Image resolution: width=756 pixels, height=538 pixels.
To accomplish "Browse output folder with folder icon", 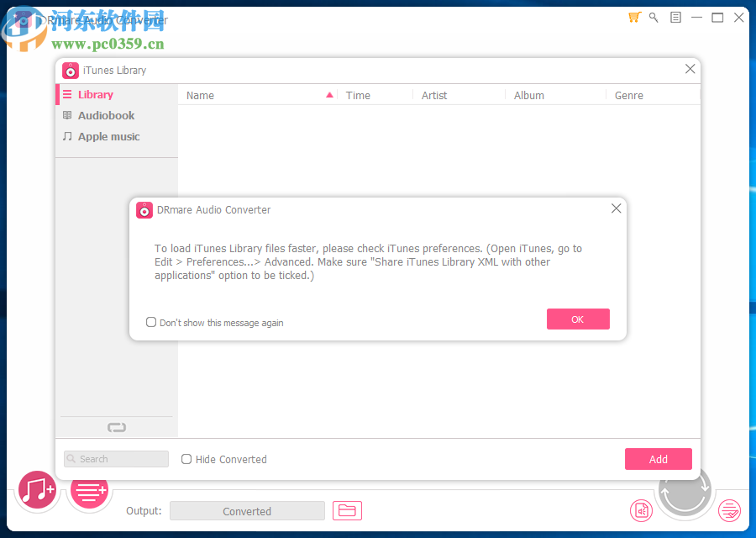I will click(x=347, y=510).
